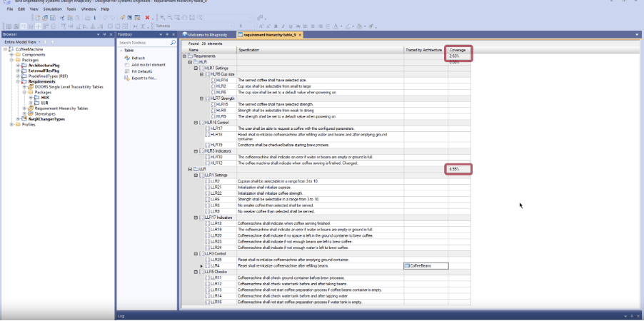The width and height of the screenshot is (644, 321).
Task: Click the Copy toolbar icon
Action: [70, 18]
